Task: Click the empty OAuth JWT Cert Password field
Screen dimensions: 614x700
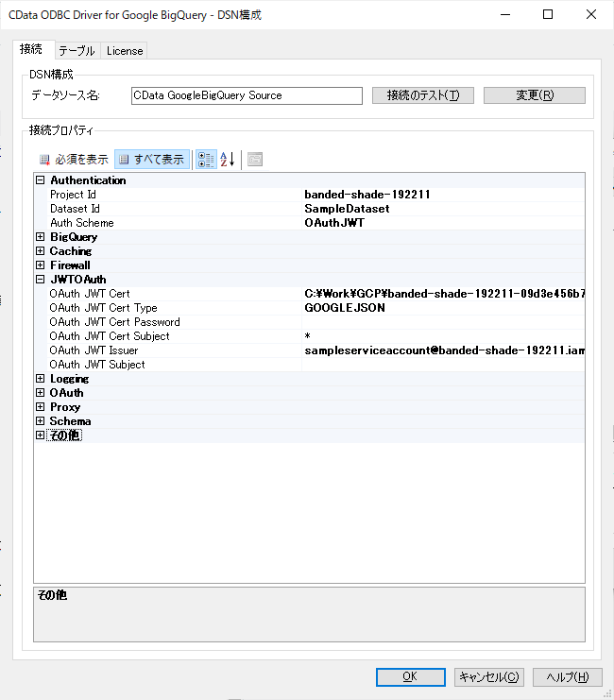Action: tap(443, 322)
